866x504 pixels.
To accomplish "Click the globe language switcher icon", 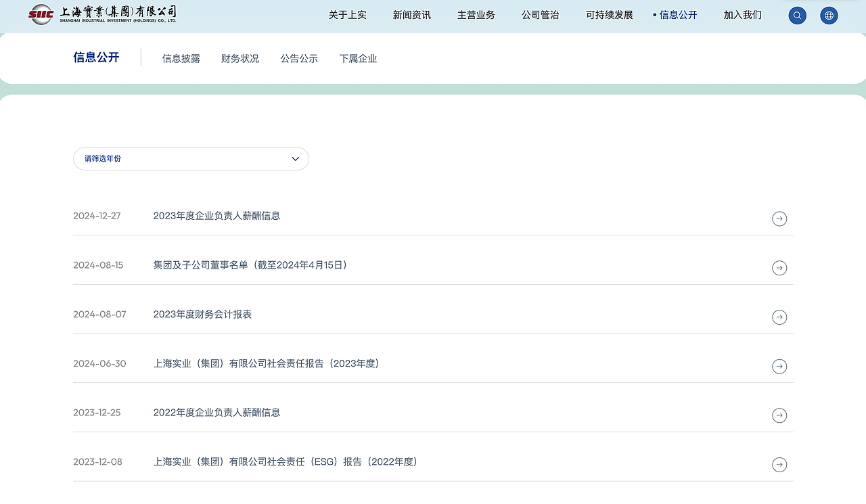I will point(829,15).
